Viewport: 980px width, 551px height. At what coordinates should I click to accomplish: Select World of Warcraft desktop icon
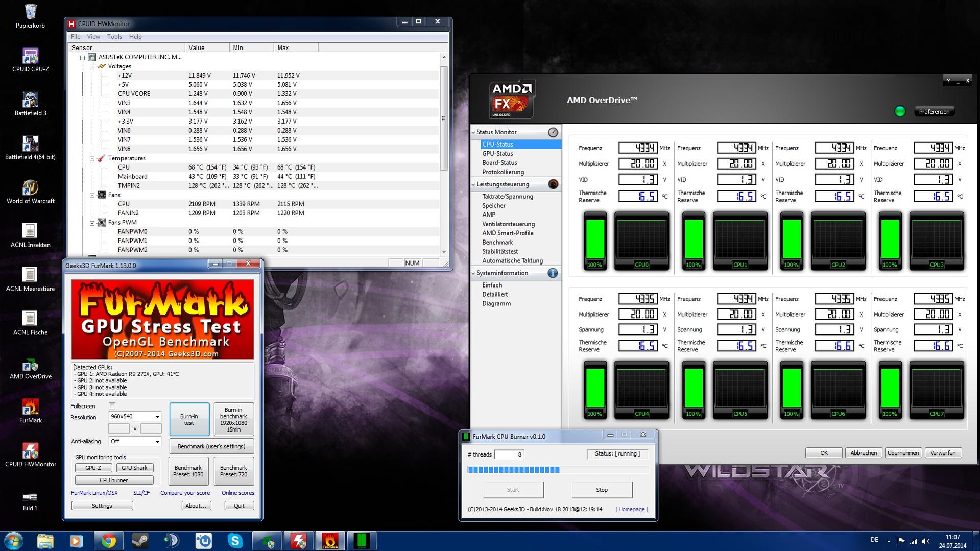30,192
